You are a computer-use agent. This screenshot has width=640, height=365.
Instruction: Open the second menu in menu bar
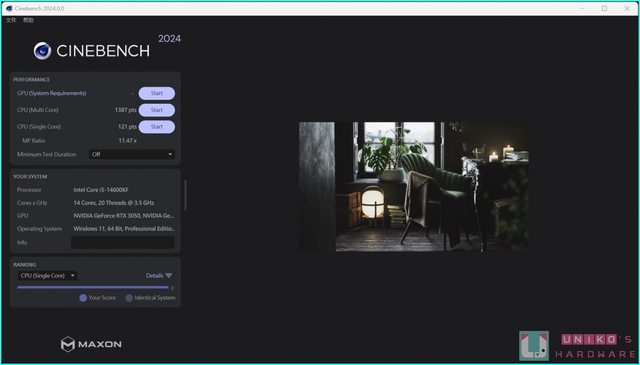coord(28,20)
